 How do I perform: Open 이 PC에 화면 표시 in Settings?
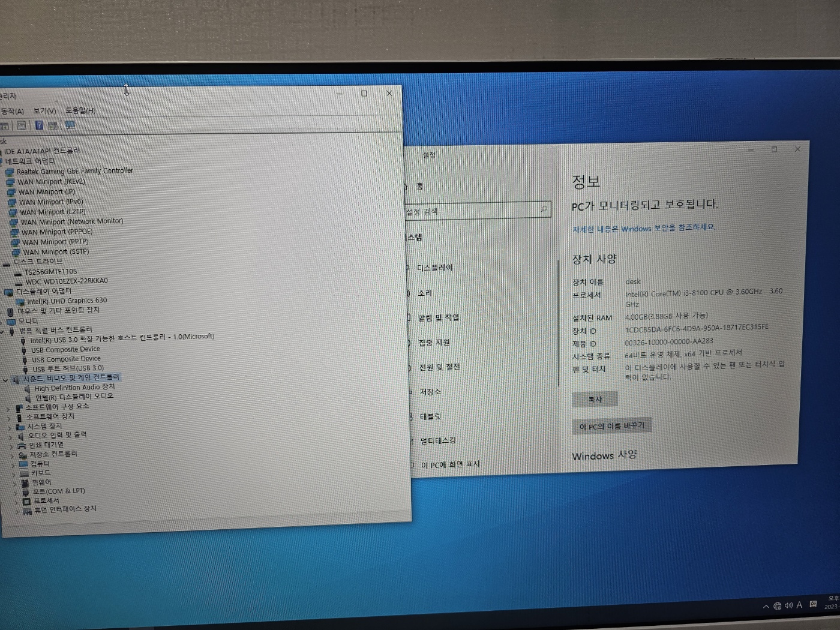tap(450, 465)
